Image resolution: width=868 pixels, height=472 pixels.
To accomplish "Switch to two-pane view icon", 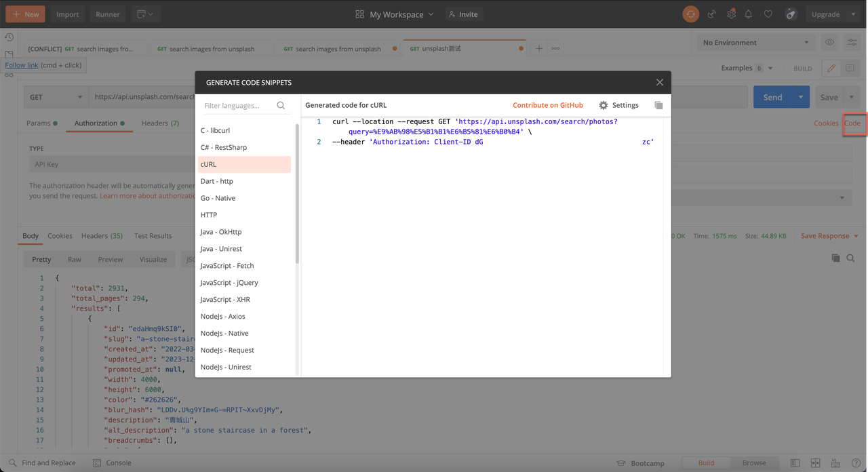I will point(816,463).
